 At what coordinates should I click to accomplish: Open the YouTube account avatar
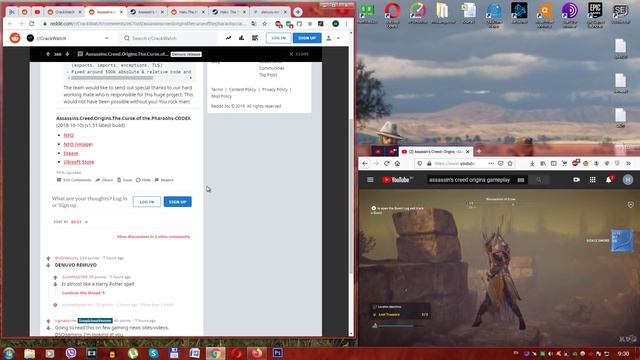(628, 180)
